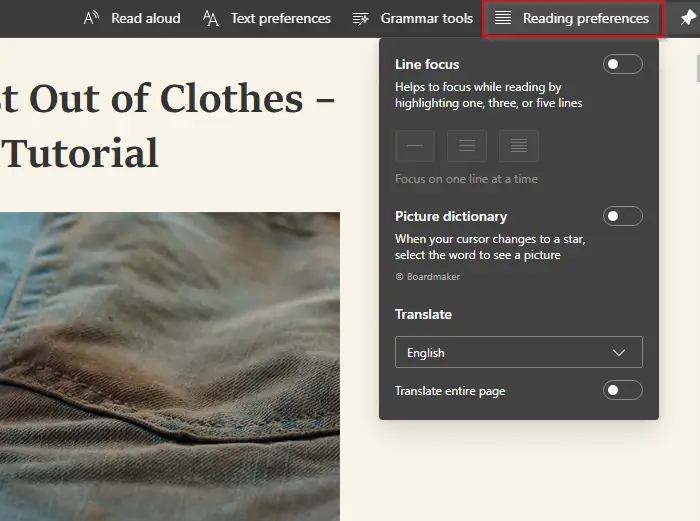Open the English translate language dropdown
This screenshot has width=700, height=521.
pyautogui.click(x=519, y=352)
